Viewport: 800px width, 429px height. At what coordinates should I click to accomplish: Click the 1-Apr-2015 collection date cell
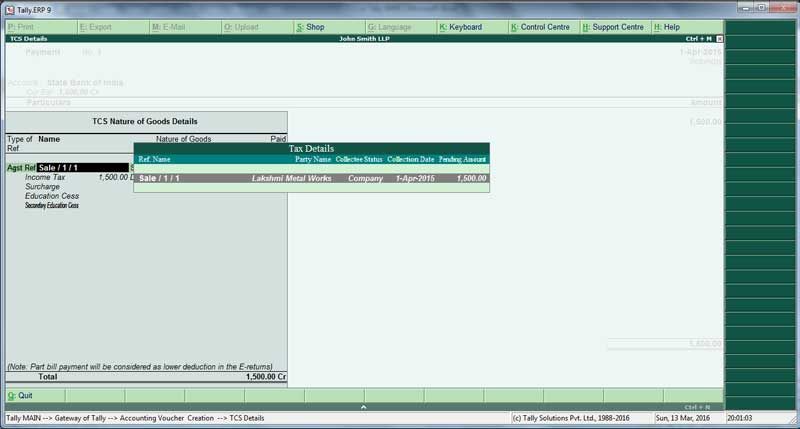[415, 178]
